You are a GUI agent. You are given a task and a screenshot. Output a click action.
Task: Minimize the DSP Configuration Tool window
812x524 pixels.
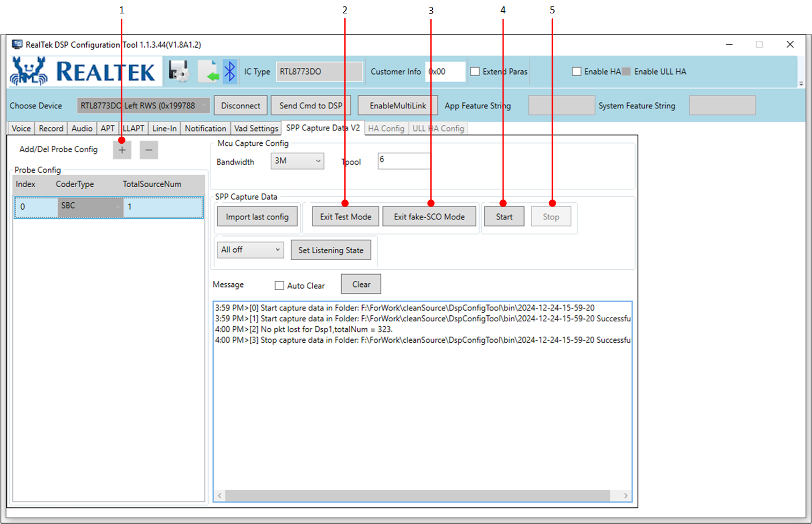(x=729, y=45)
